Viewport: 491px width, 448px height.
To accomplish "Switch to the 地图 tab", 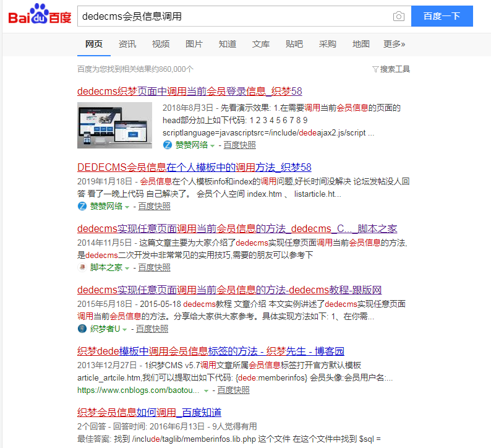I will (361, 44).
